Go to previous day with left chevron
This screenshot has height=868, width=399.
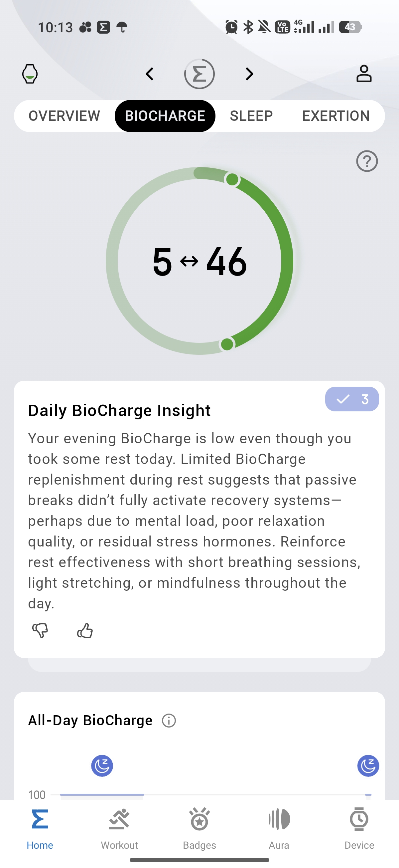pos(150,74)
